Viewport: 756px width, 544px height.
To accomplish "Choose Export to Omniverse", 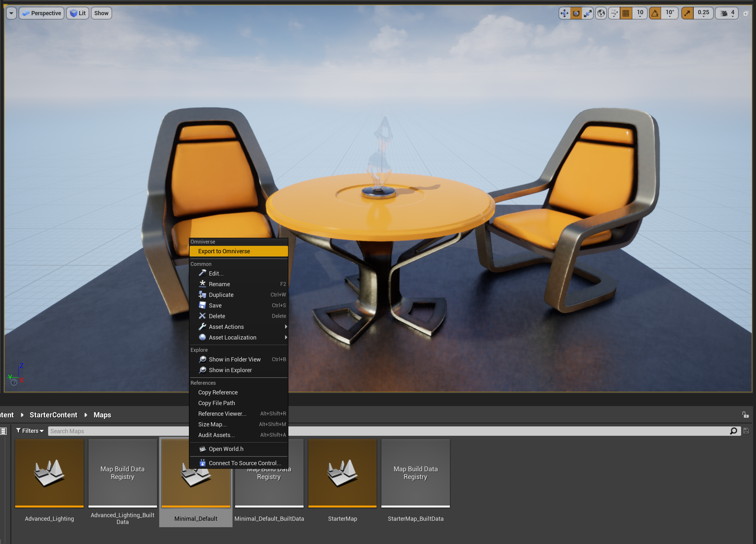I will 239,251.
